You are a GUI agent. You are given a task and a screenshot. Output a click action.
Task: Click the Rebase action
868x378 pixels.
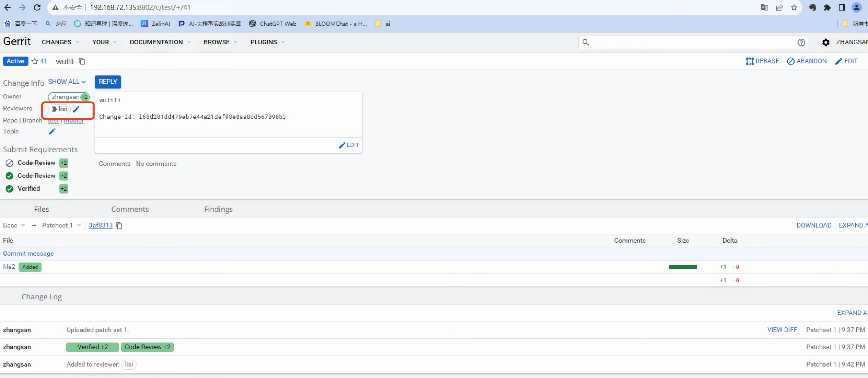pyautogui.click(x=762, y=61)
